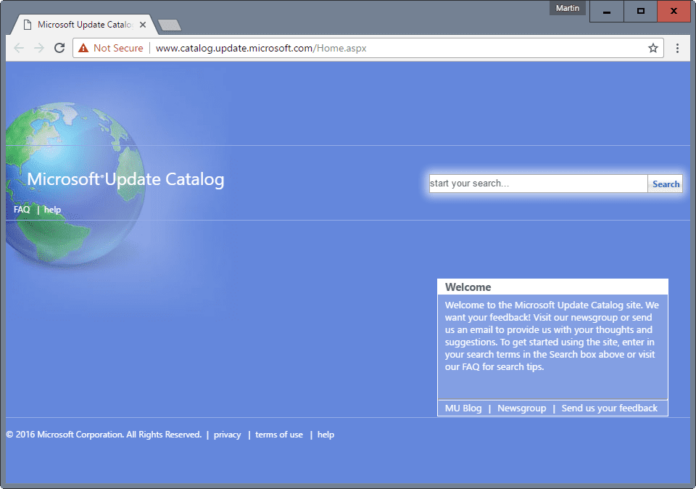
Task: Open a new tab
Action: (x=169, y=24)
